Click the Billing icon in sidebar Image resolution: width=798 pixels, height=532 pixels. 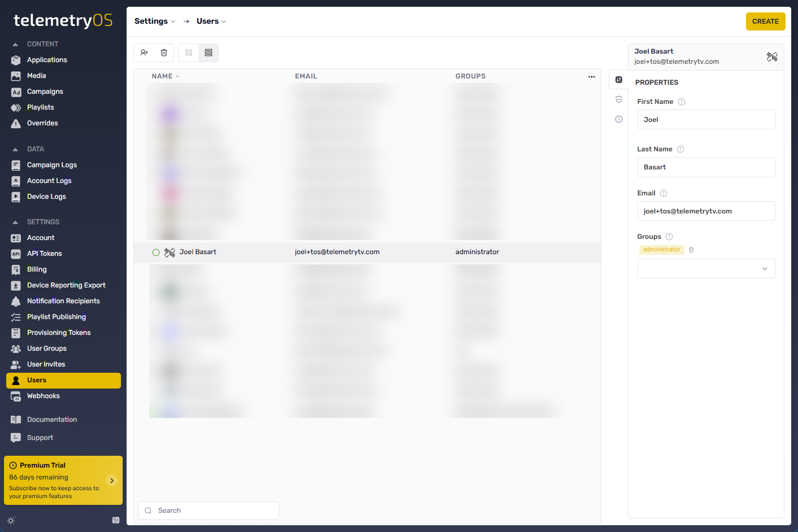point(16,269)
